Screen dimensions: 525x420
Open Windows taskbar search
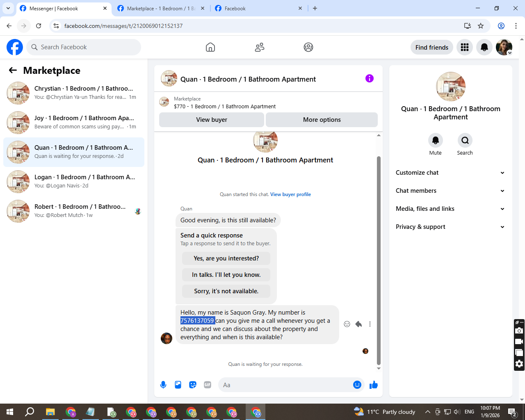click(x=30, y=412)
